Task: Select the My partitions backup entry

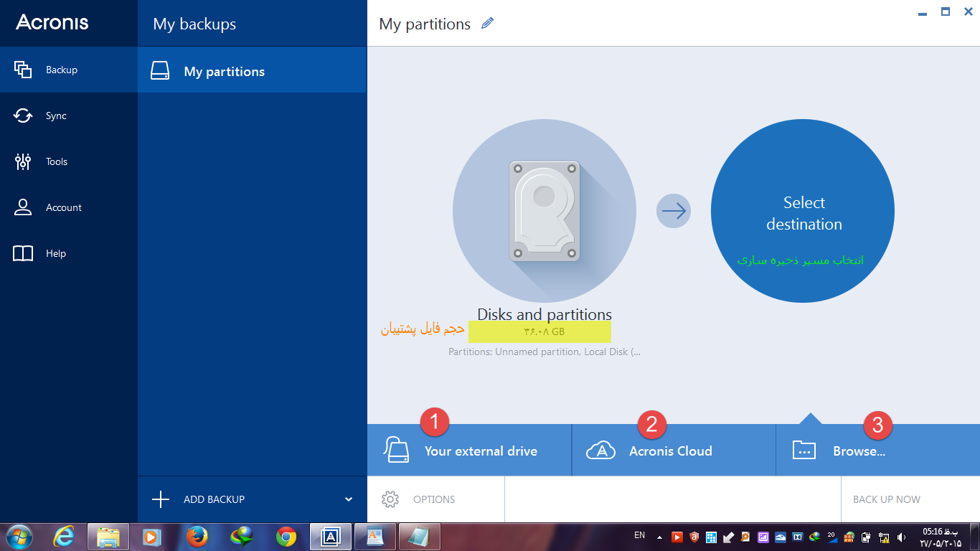Action: pyautogui.click(x=252, y=70)
